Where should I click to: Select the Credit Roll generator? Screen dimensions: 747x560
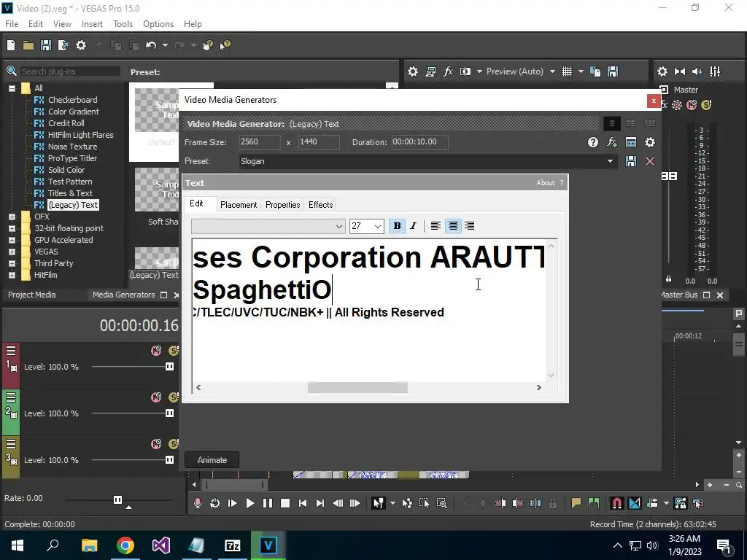tap(66, 122)
